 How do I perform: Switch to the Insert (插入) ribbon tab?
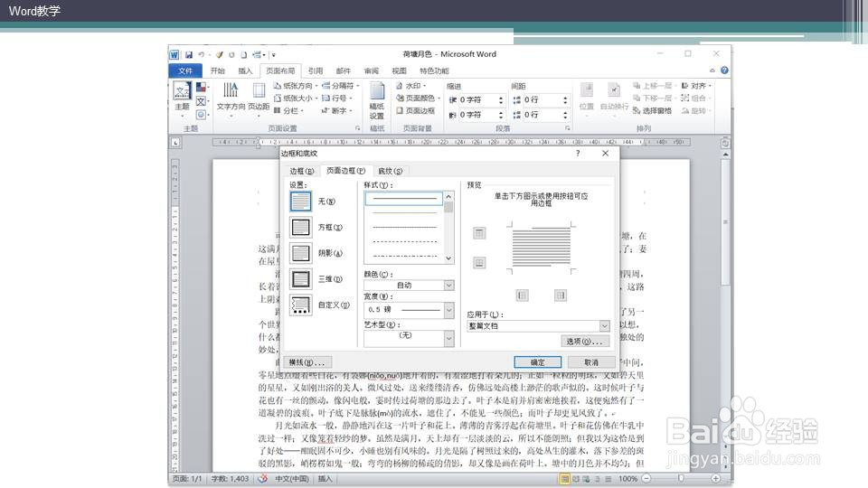point(245,70)
